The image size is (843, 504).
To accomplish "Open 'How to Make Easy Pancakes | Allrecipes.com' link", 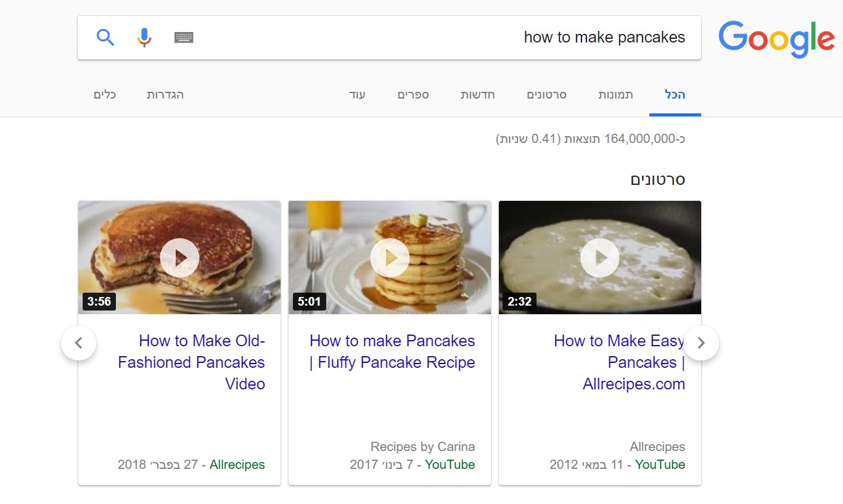I will pyautogui.click(x=620, y=362).
